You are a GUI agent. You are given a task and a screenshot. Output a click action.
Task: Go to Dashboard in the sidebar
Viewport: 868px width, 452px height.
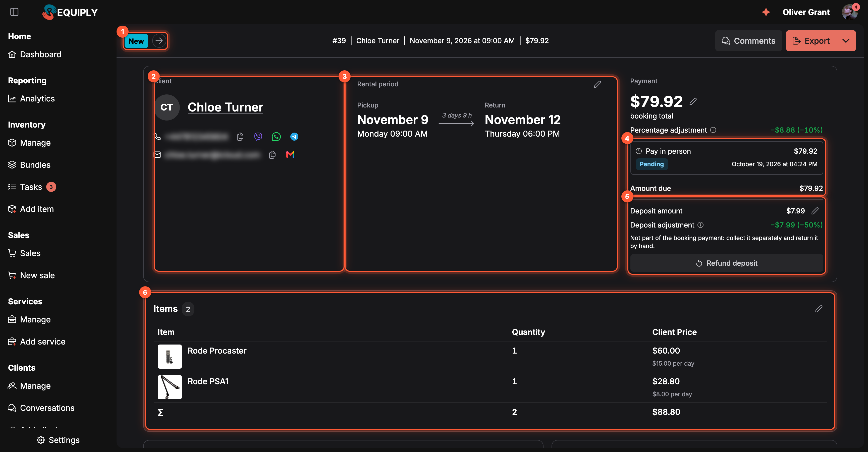(35, 54)
